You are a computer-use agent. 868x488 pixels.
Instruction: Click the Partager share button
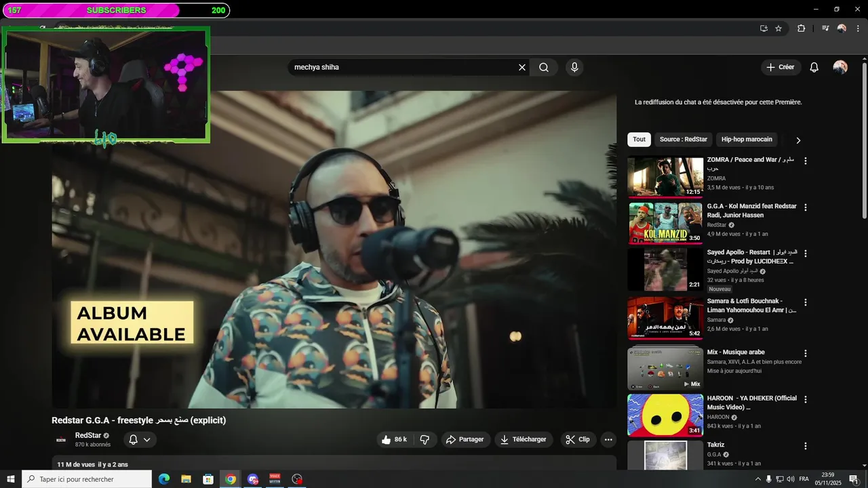tap(465, 439)
